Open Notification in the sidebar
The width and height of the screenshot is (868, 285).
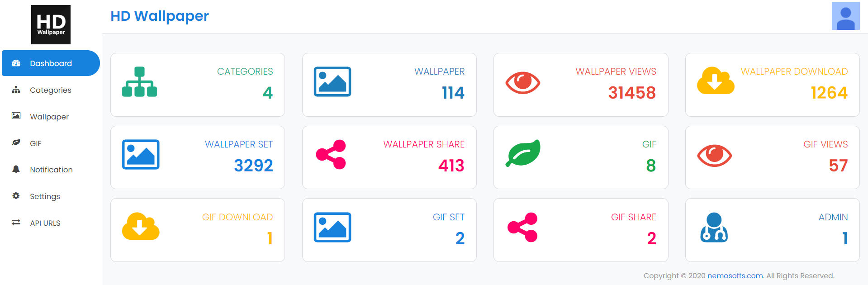[x=51, y=170]
